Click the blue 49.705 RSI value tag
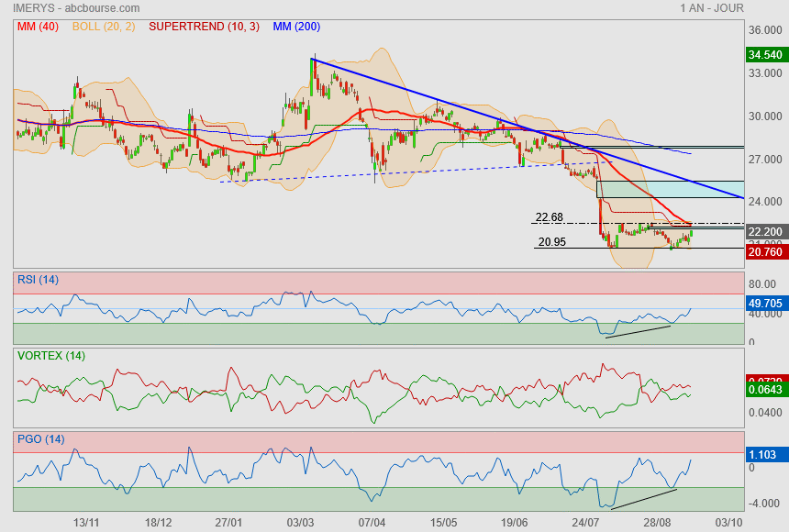Screen dimensions: 789x532 [x=764, y=301]
